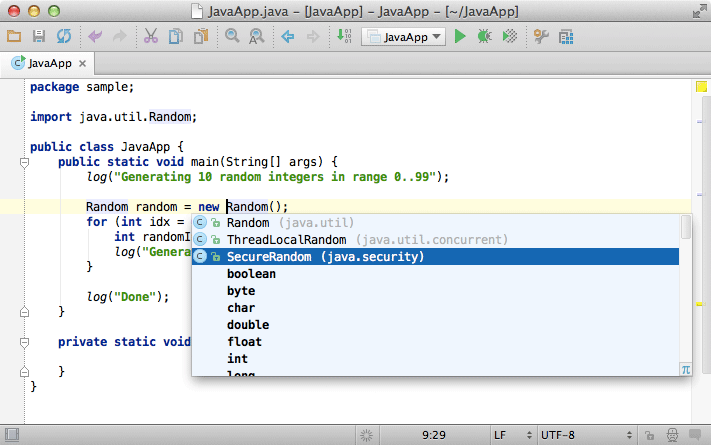Open Find with magnifier icon
The height and width of the screenshot is (445, 711).
click(232, 36)
